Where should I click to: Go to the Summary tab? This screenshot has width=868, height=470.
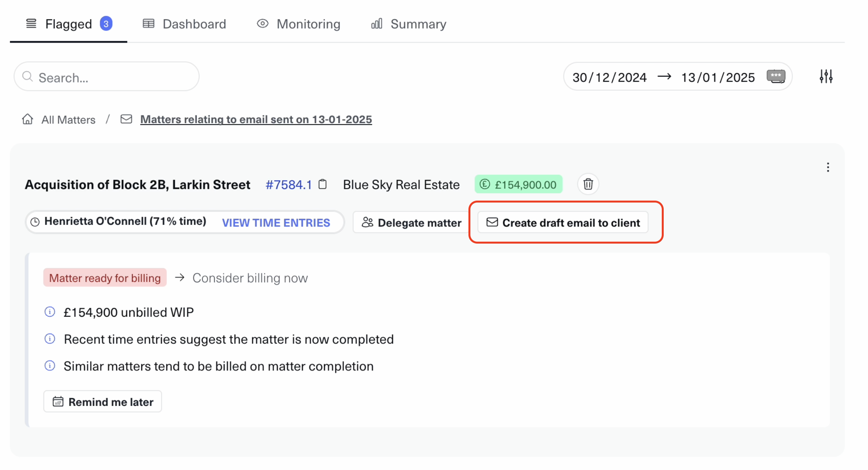(409, 24)
